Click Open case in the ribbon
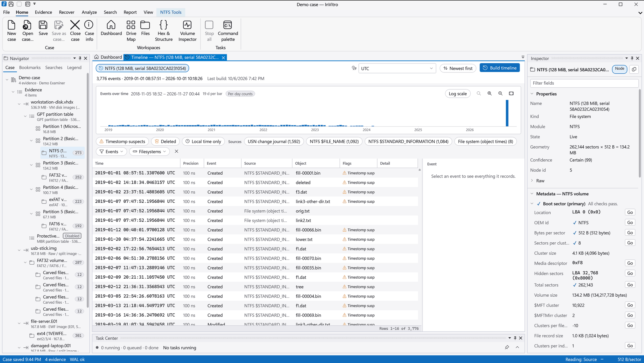Image resolution: width=644 pixels, height=363 pixels. [x=27, y=31]
